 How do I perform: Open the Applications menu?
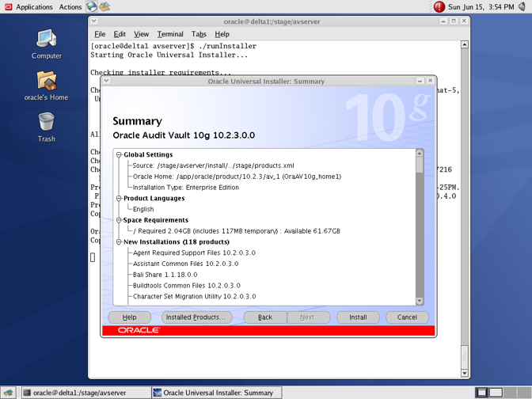pyautogui.click(x=34, y=7)
